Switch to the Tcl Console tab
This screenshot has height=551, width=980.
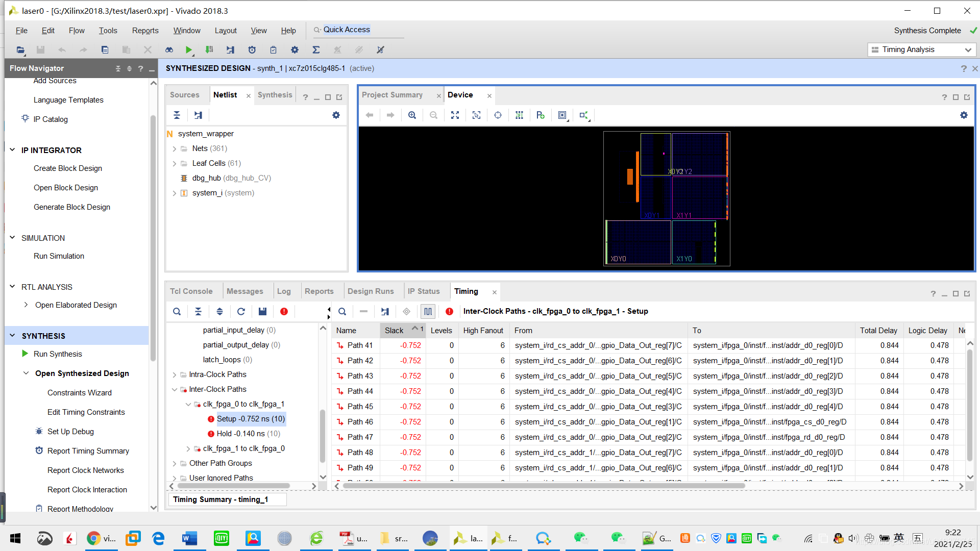[x=191, y=291]
